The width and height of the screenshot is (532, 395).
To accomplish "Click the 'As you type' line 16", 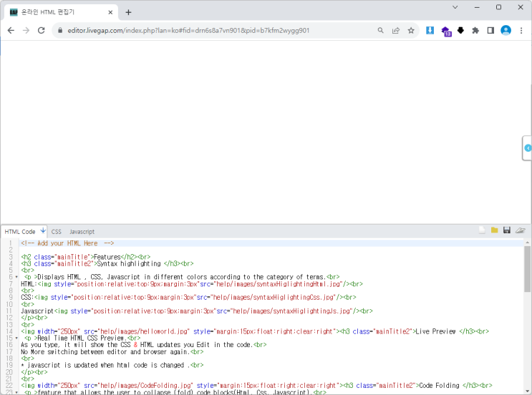I will coord(143,345).
